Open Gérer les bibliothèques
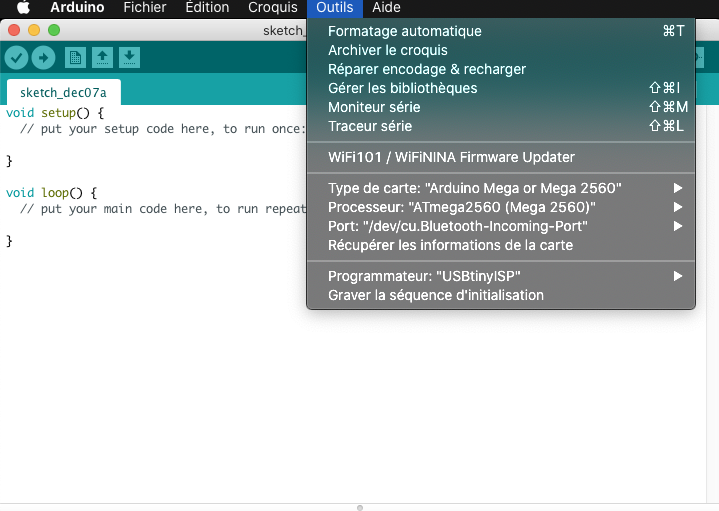719x511 pixels. [x=501, y=88]
